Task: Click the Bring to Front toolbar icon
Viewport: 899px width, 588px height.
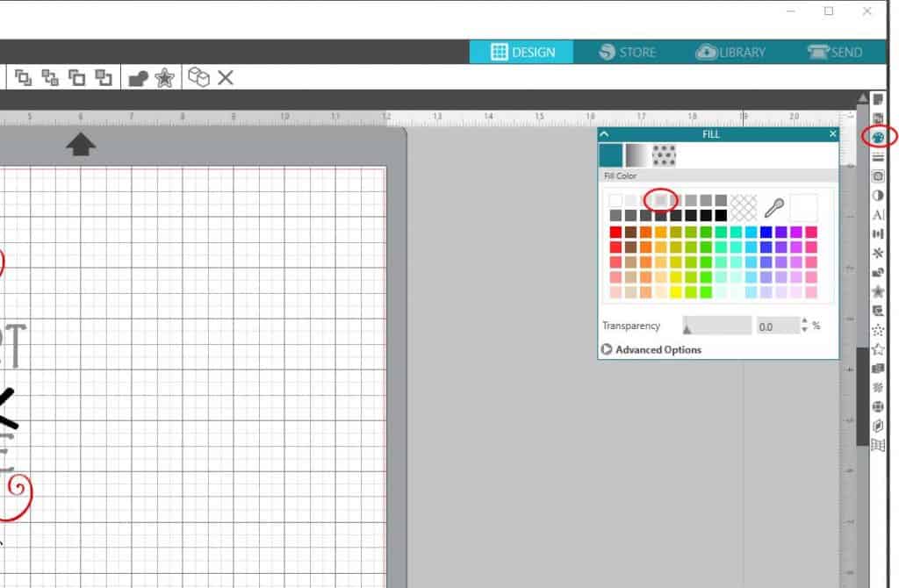Action: [x=23, y=77]
